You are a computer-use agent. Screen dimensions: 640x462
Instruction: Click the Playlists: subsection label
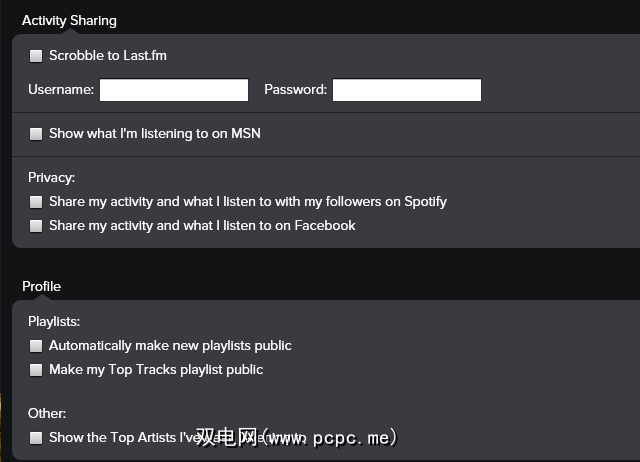pyautogui.click(x=54, y=322)
